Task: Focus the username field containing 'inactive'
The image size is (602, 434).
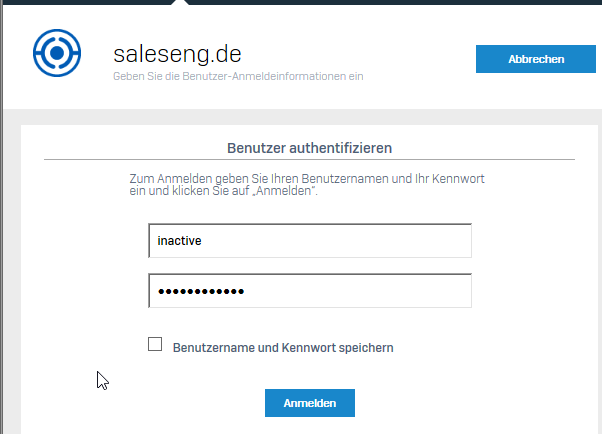Action: coord(310,240)
